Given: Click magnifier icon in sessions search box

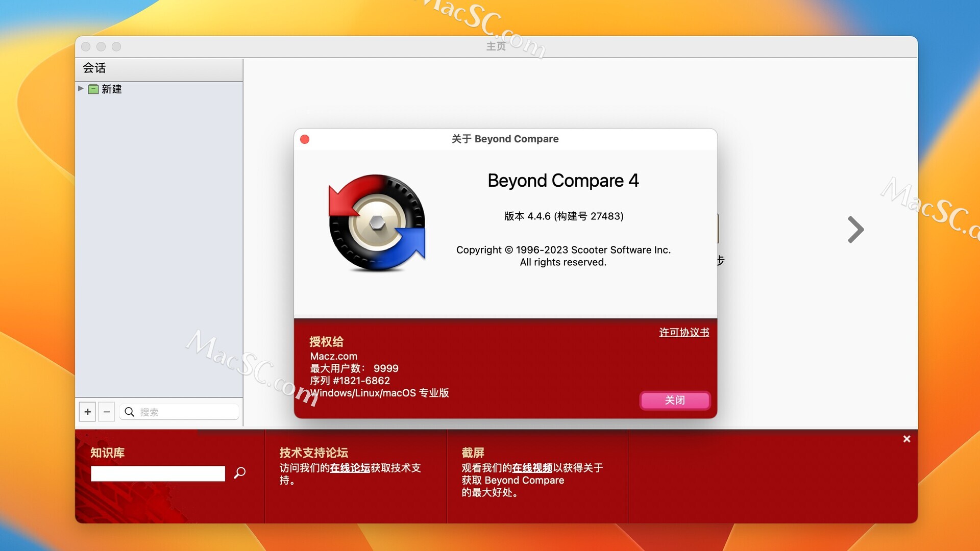Looking at the screenshot, I should (130, 412).
